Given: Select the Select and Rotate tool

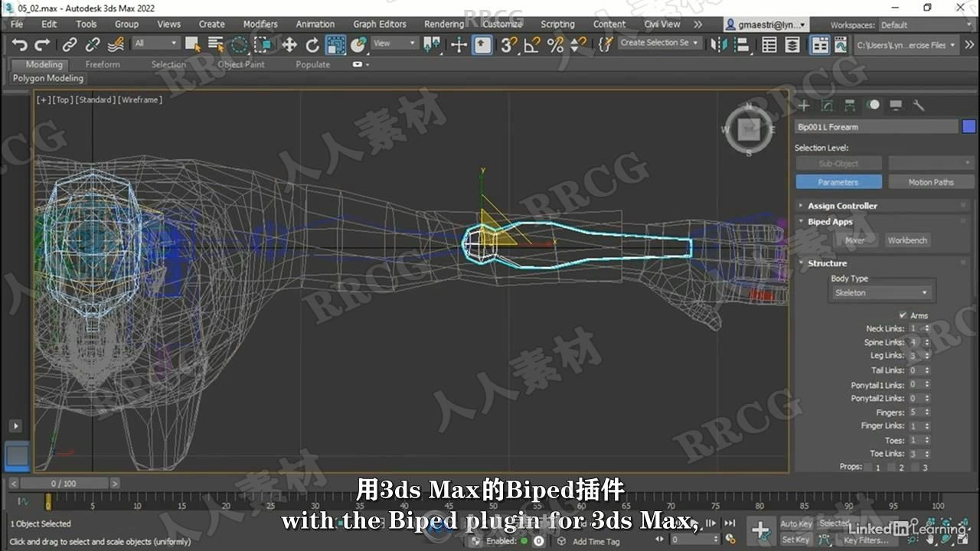Looking at the screenshot, I should click(312, 45).
